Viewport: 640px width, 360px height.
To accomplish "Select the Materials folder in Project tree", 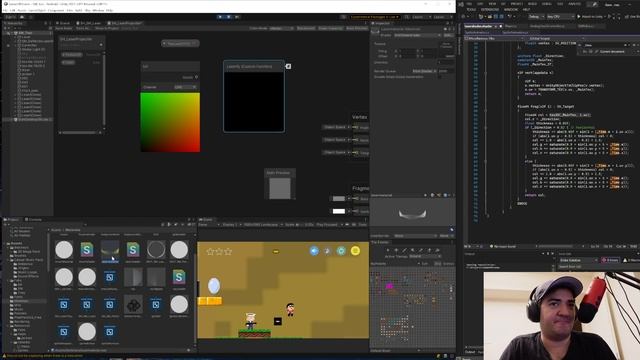I will pyautogui.click(x=21, y=301).
